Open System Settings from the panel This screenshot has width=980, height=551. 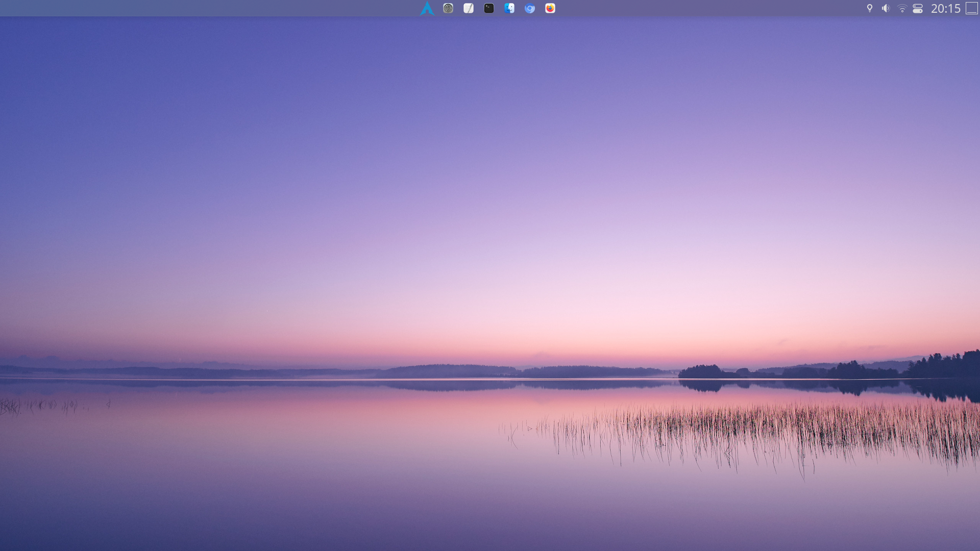448,8
